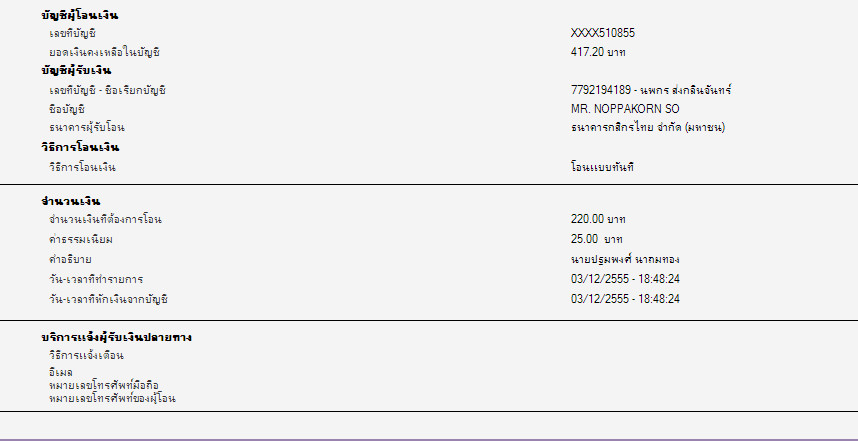Click the หมายเลขโทรศัพท์มือถือ label
The width and height of the screenshot is (858, 441).
pyautogui.click(x=104, y=385)
